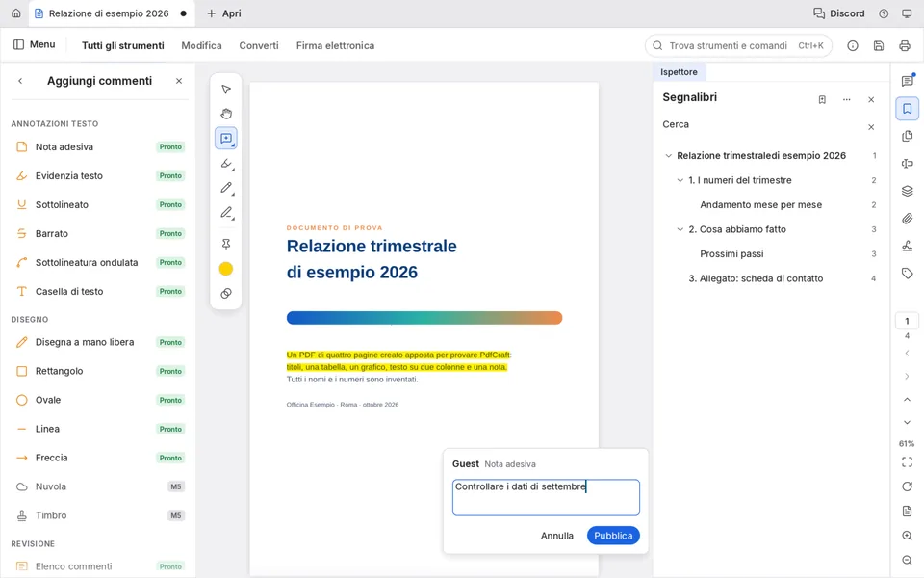Click in the sticky note text field
This screenshot has height=578, width=924.
pos(546,497)
